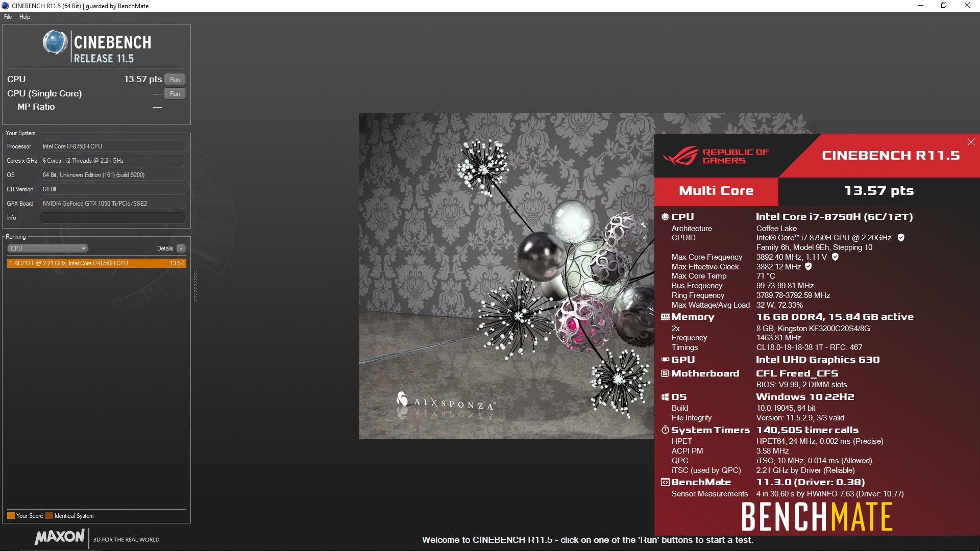Click the CINEBENCH R11.5 overlay title

891,156
